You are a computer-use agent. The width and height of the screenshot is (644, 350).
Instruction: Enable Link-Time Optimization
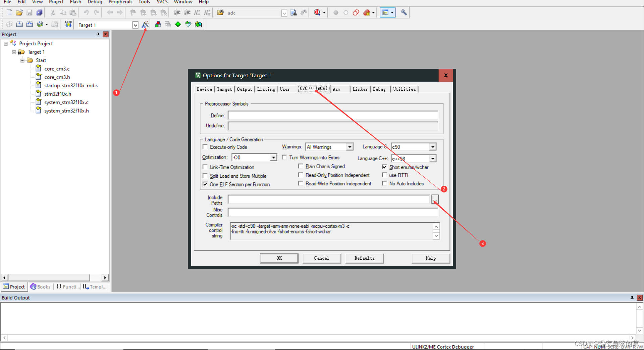(x=205, y=167)
